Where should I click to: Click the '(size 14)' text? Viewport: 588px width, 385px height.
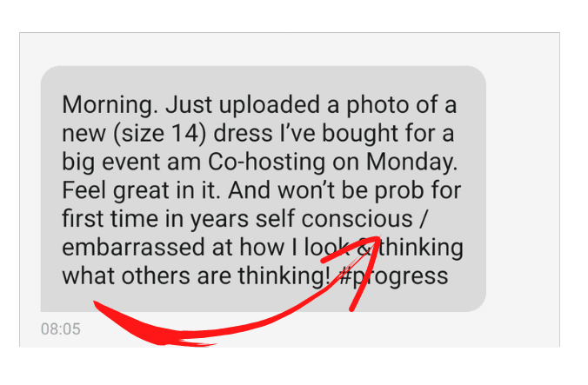[160, 134]
